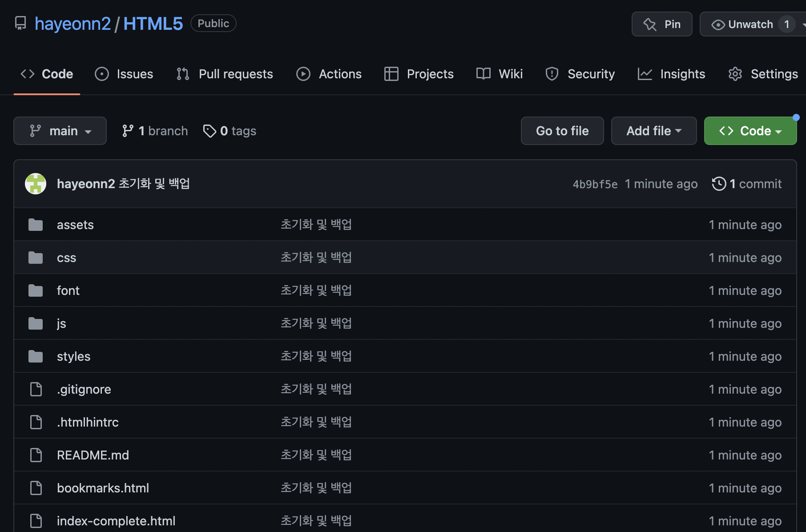Pin this repository with Pin button
The height and width of the screenshot is (532, 806).
662,24
